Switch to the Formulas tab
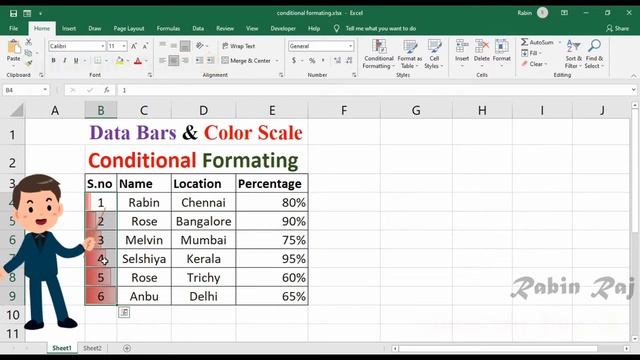The height and width of the screenshot is (360, 640). pos(168,29)
